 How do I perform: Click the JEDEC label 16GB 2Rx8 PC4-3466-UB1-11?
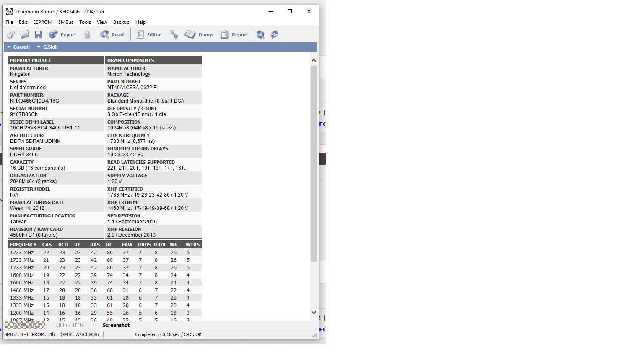pyautogui.click(x=45, y=128)
